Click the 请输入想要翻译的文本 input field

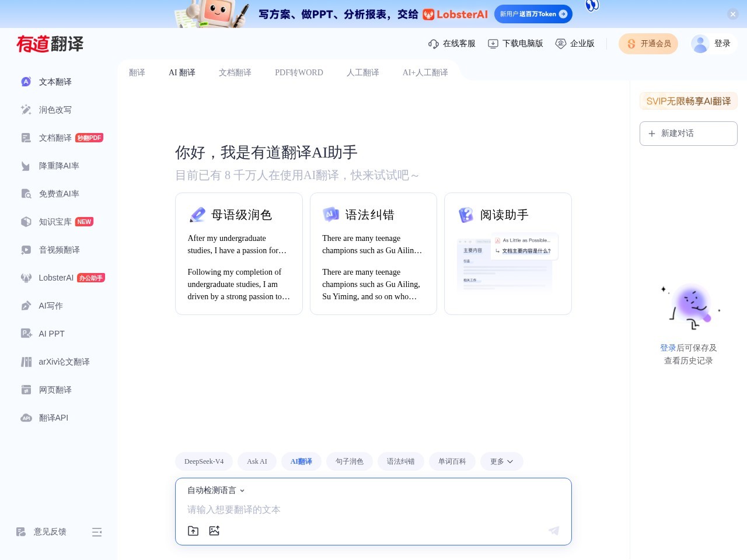(373, 510)
